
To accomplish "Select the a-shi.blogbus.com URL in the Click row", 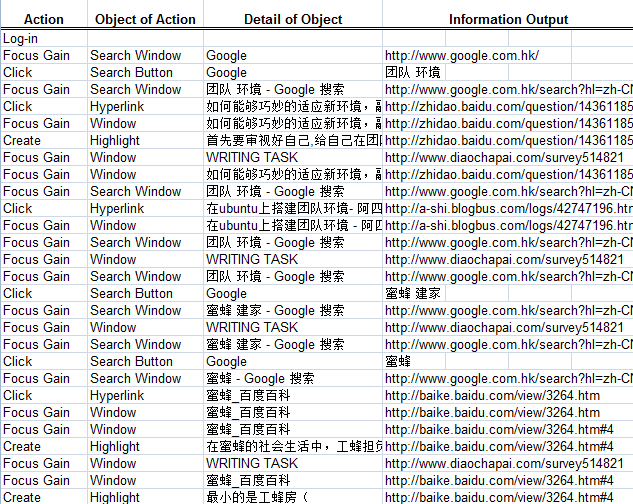I will coord(509,209).
